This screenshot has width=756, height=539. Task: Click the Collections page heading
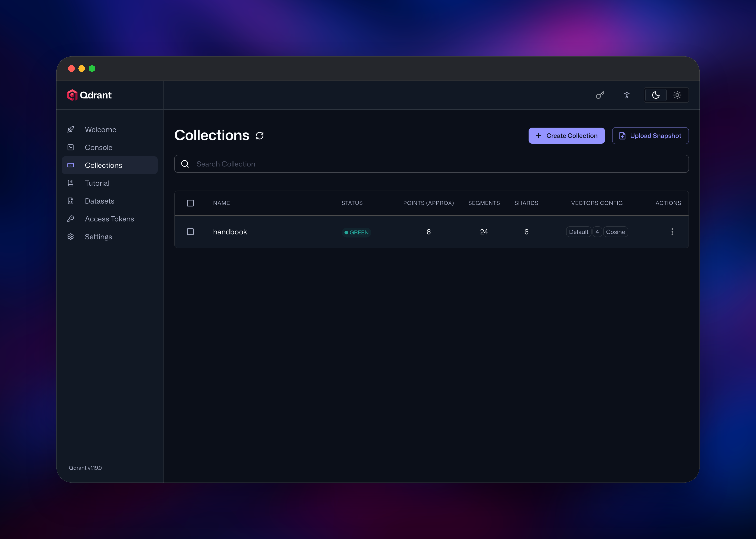tap(212, 135)
